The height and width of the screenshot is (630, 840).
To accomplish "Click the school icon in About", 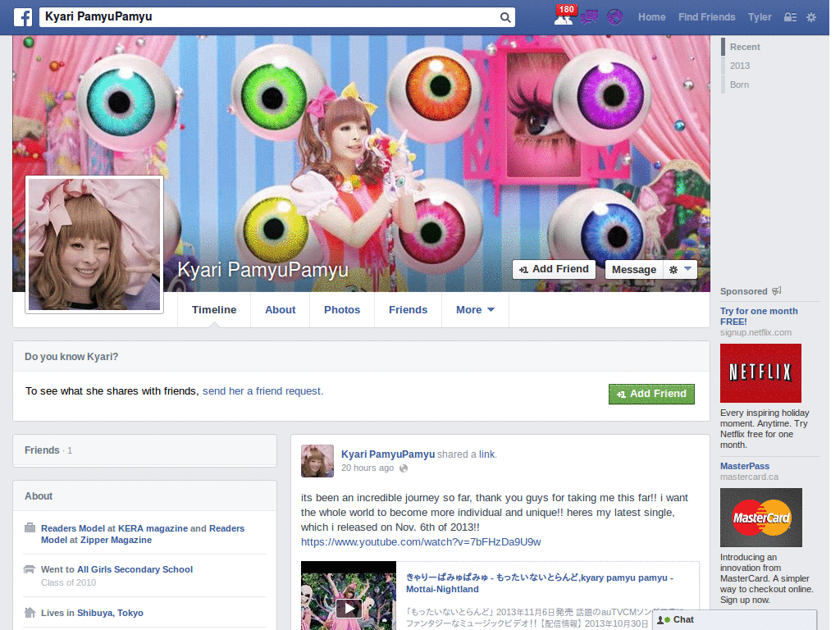I will click(x=30, y=569).
